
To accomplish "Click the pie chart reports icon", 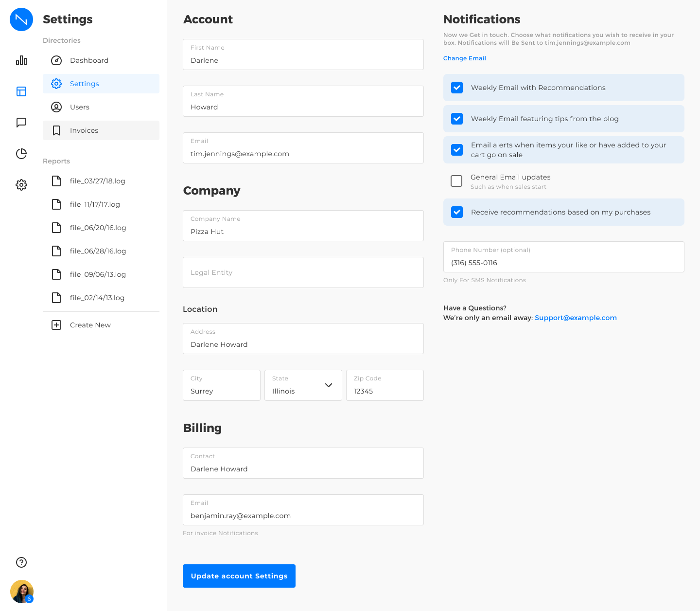I will pyautogui.click(x=21, y=154).
